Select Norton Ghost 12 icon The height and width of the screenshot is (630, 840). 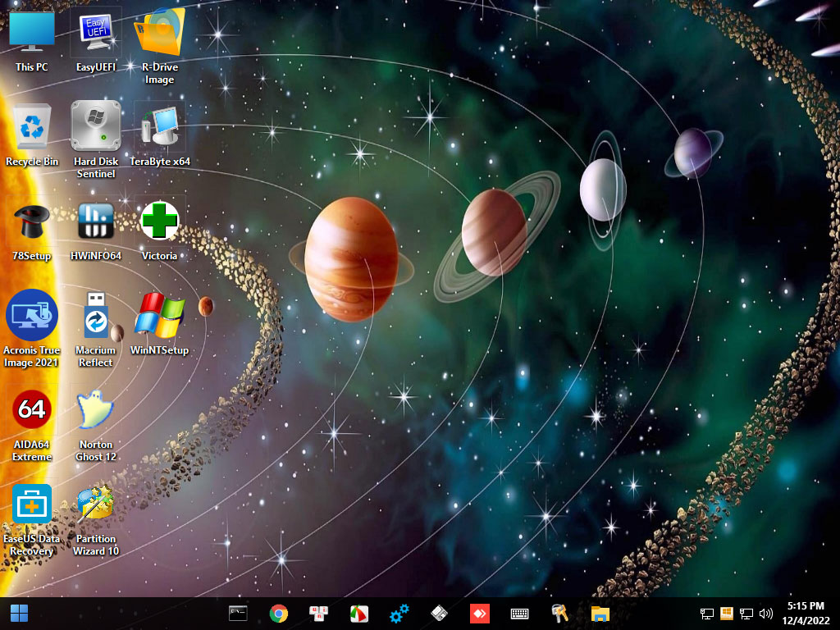pos(96,424)
